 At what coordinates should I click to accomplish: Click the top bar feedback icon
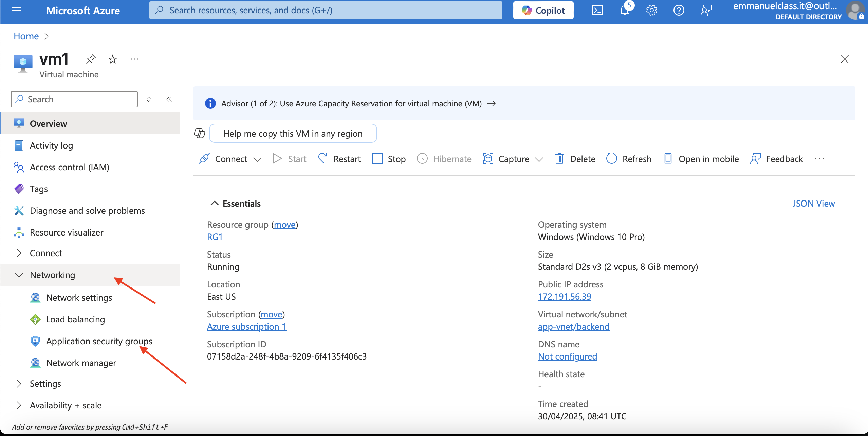point(706,10)
